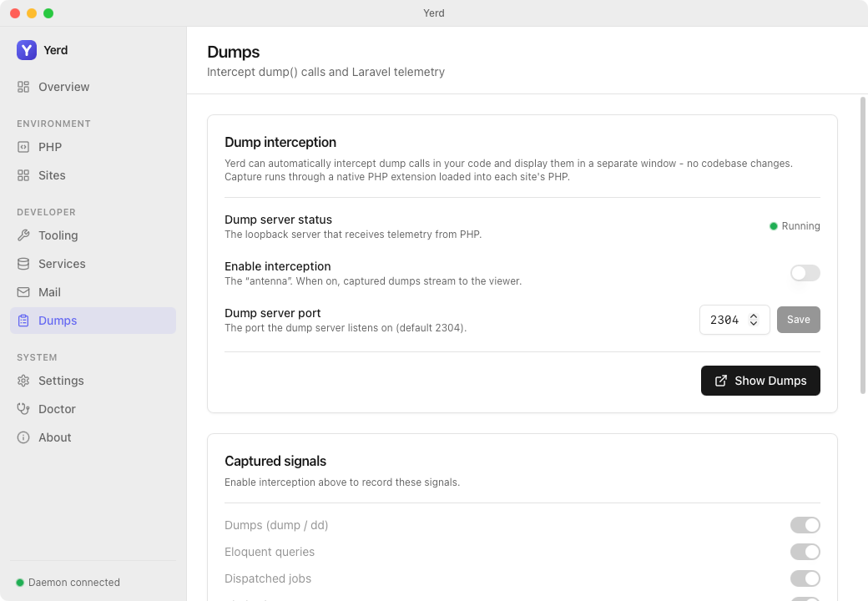Turn on the Enable interception switch
Image resolution: width=868 pixels, height=601 pixels.
(x=805, y=273)
